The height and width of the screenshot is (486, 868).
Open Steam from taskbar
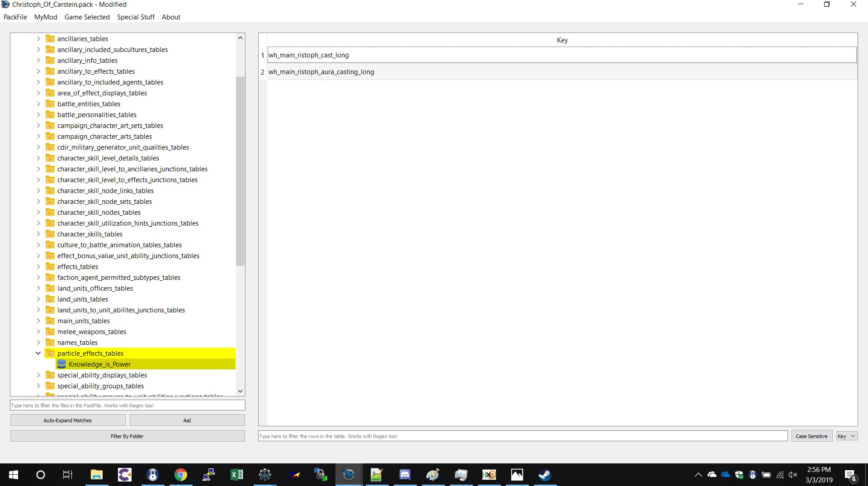[545, 475]
